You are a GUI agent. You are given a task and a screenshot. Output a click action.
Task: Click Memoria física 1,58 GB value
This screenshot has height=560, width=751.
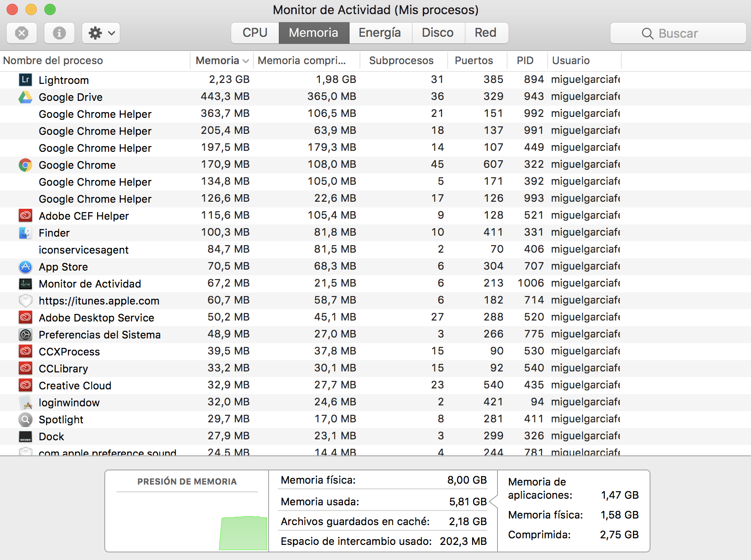620,515
